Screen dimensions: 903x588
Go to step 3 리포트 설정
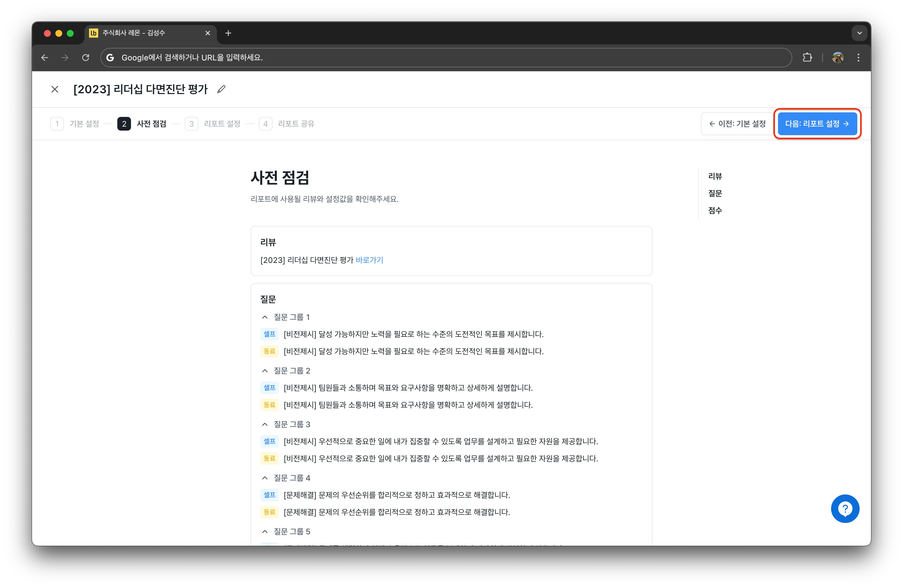212,123
